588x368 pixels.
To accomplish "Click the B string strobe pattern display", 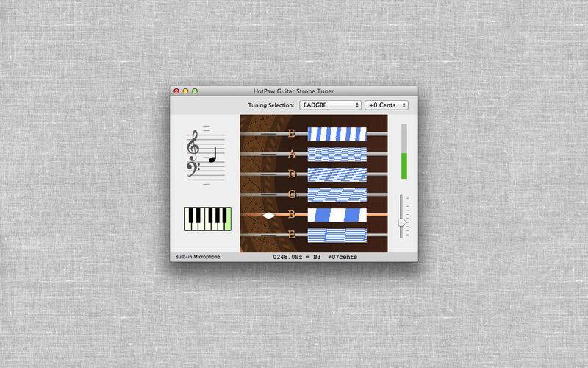I will [337, 215].
